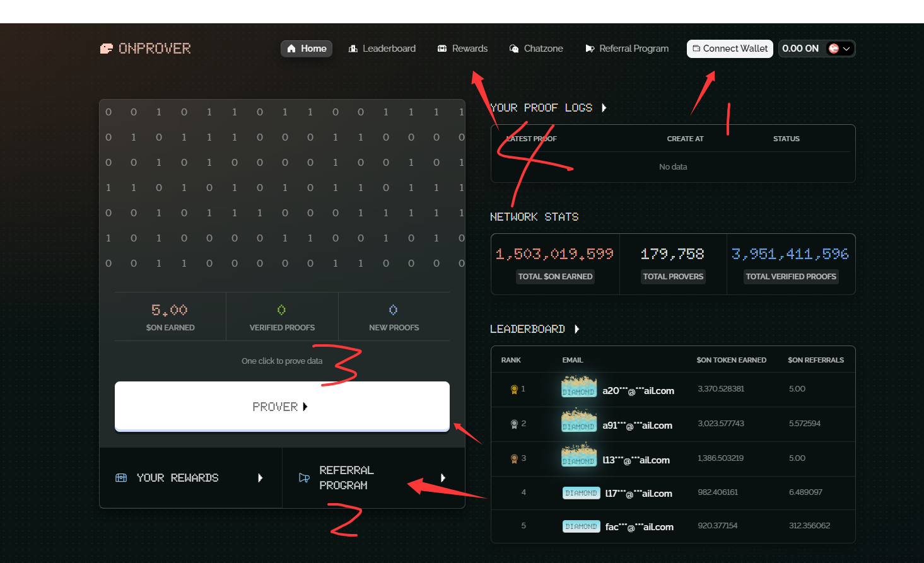Click the chat icon next to Chatzone

(x=515, y=48)
